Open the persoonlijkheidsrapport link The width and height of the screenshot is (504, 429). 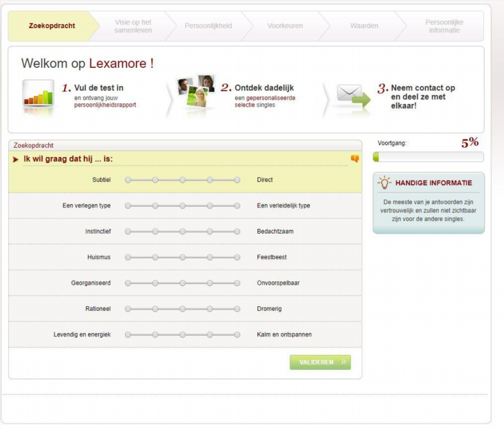tap(105, 105)
